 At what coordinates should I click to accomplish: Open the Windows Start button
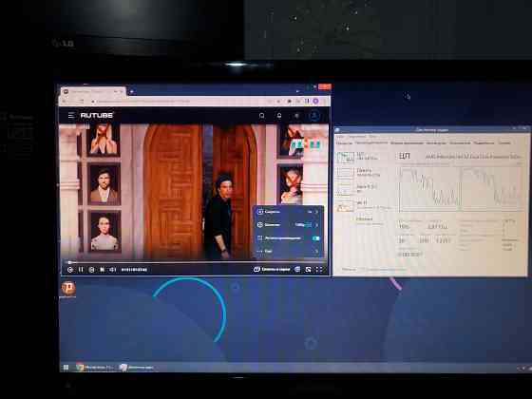pyautogui.click(x=66, y=368)
